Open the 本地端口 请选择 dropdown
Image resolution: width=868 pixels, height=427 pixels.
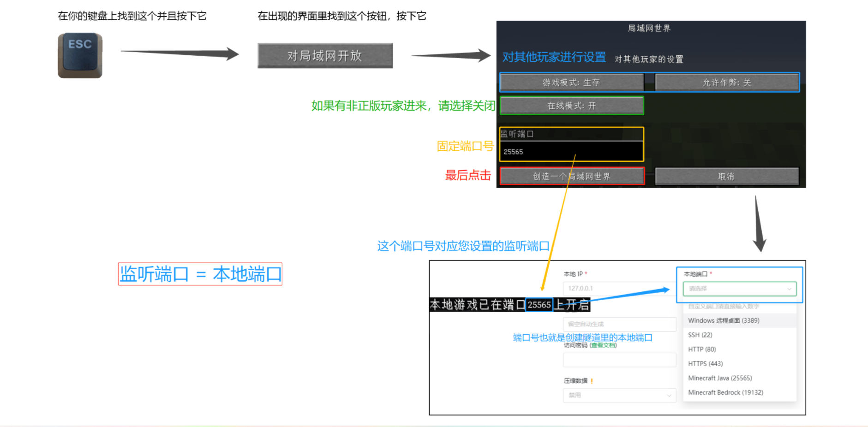point(740,289)
